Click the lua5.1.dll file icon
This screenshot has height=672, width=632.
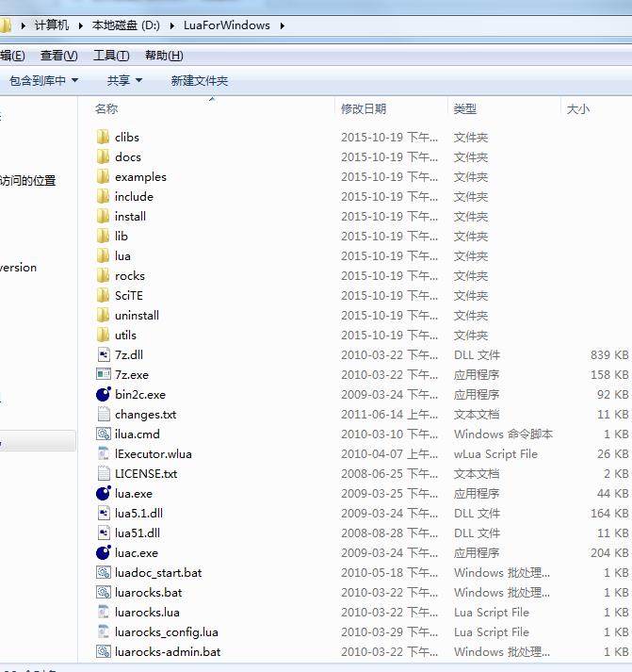(x=104, y=513)
